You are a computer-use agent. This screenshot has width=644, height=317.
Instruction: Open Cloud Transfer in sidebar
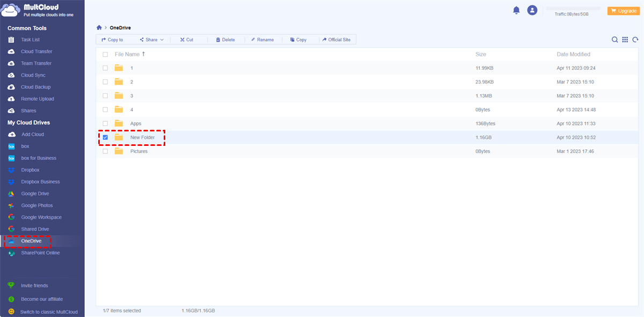[x=36, y=51]
